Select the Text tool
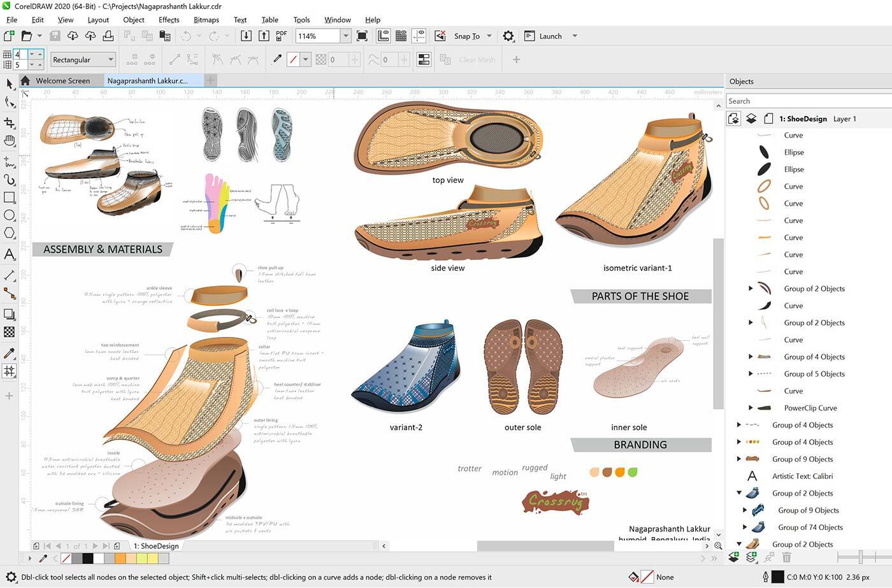Viewport: 892px width, 588px height. [10, 254]
